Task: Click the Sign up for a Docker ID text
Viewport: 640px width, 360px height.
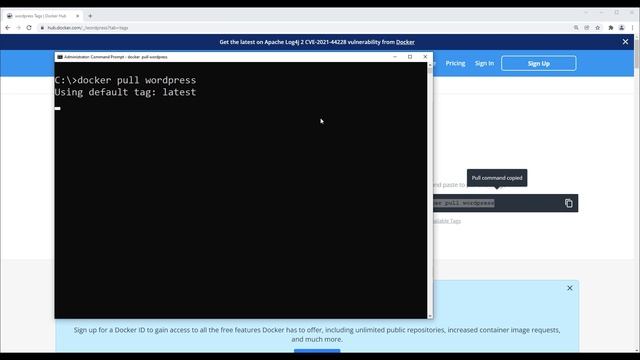Action: coord(317,334)
